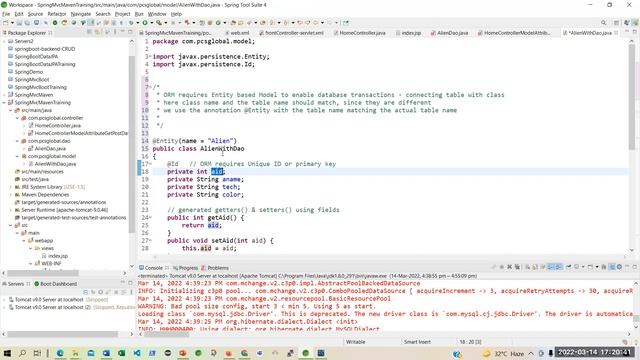
Task: Click the taskbar Search icon
Action: pyautogui.click(x=22, y=353)
